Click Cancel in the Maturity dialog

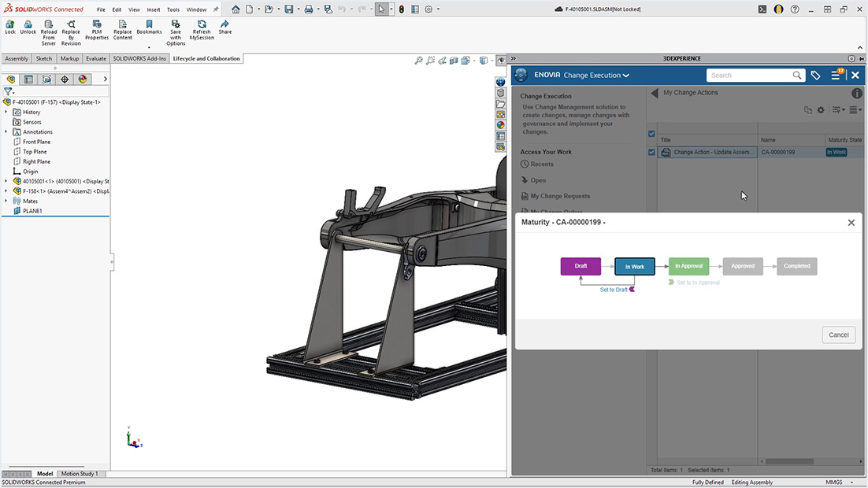click(x=838, y=335)
